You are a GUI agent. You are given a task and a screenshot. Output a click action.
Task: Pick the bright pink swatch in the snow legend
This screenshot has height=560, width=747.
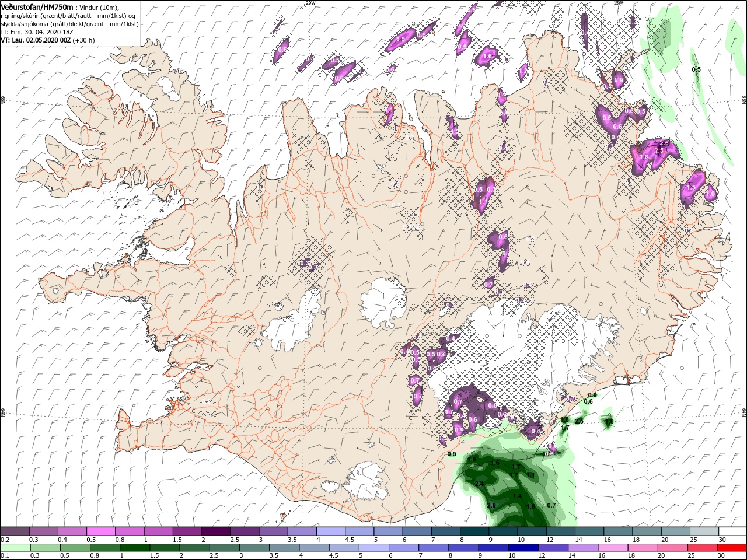tap(100, 531)
